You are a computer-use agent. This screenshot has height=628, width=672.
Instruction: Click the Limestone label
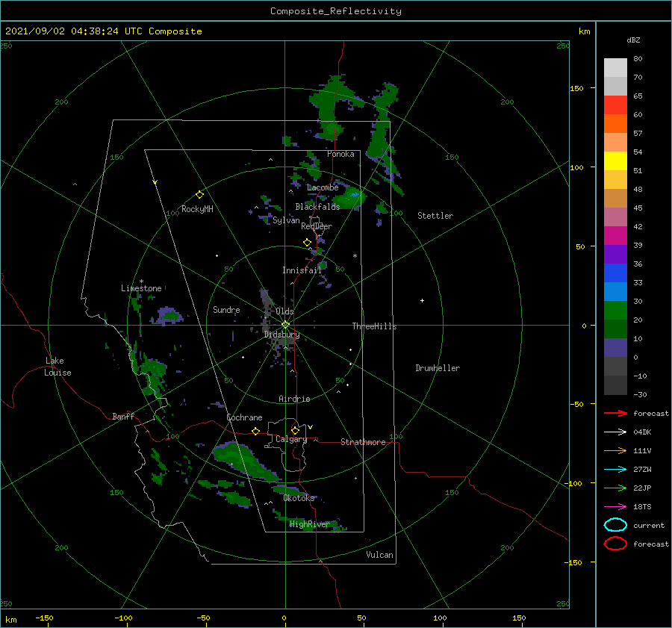pos(141,288)
